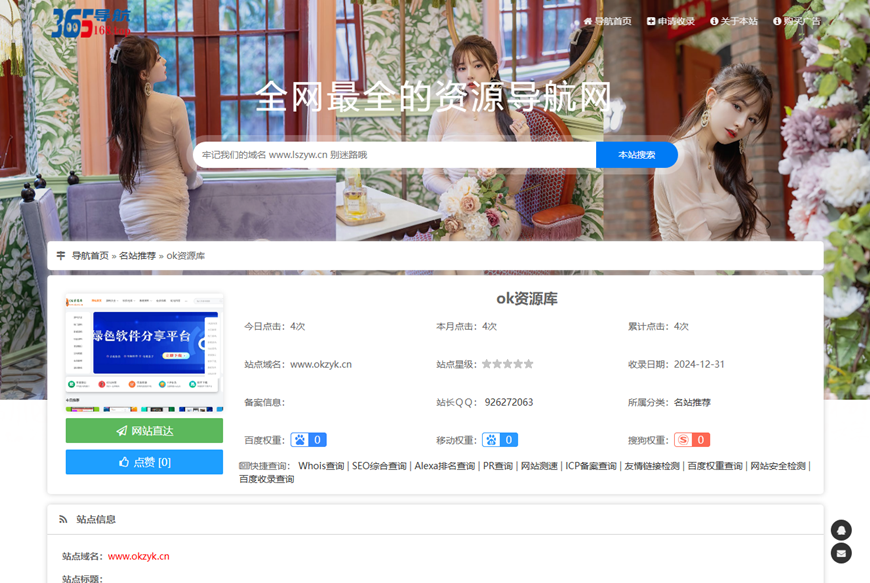Open the 名站推荐 breadcrumb link
Viewport: 870px width, 583px height.
(x=138, y=256)
